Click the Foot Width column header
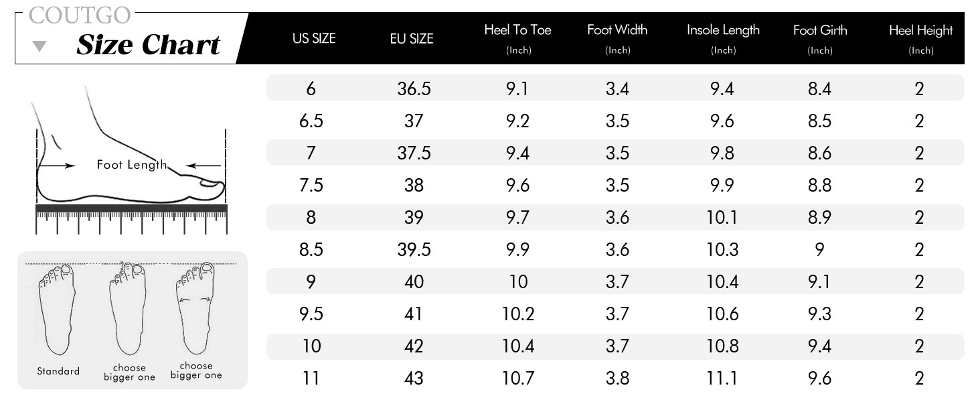Viewport: 980px width, 402px height. (617, 30)
